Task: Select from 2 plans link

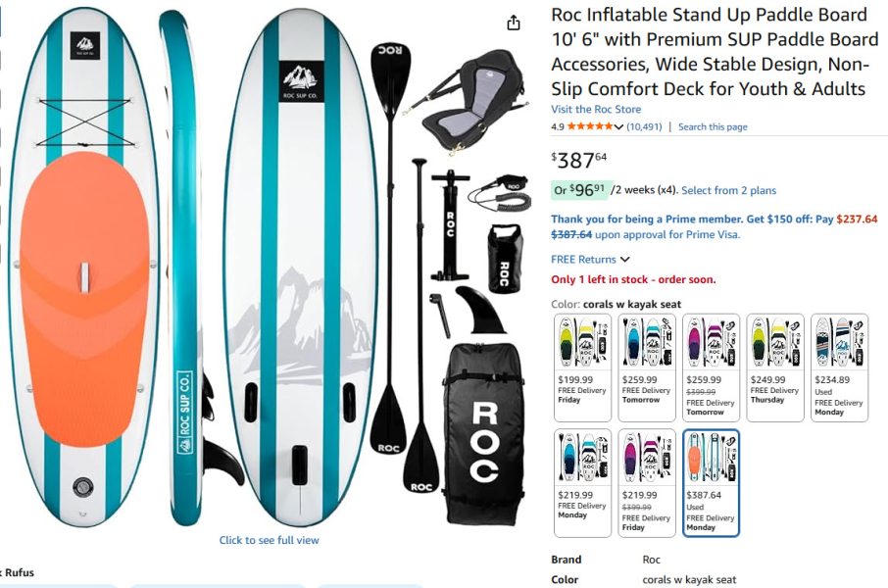Action: tap(728, 190)
